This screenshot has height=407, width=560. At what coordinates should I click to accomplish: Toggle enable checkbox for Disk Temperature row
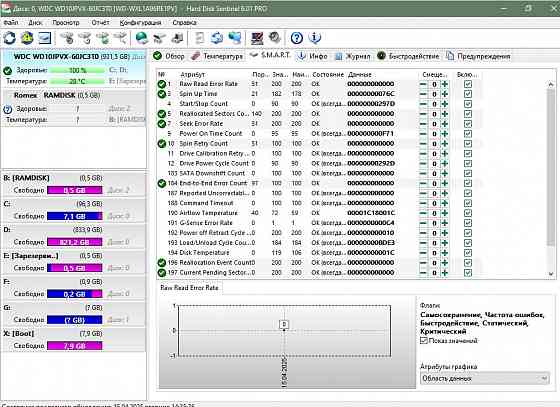pos(468,253)
